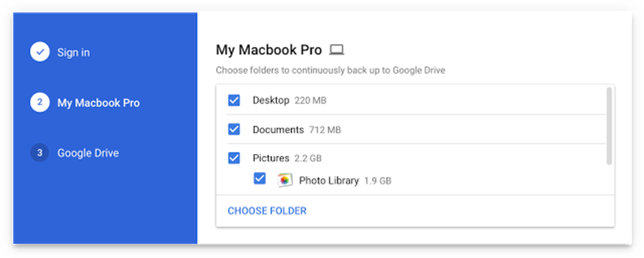
Task: Click the Sign in checkmark circle icon
Action: 40,52
